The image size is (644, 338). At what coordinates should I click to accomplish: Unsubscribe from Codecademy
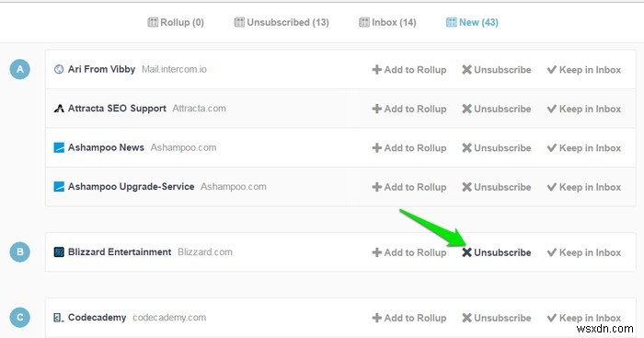[496, 318]
